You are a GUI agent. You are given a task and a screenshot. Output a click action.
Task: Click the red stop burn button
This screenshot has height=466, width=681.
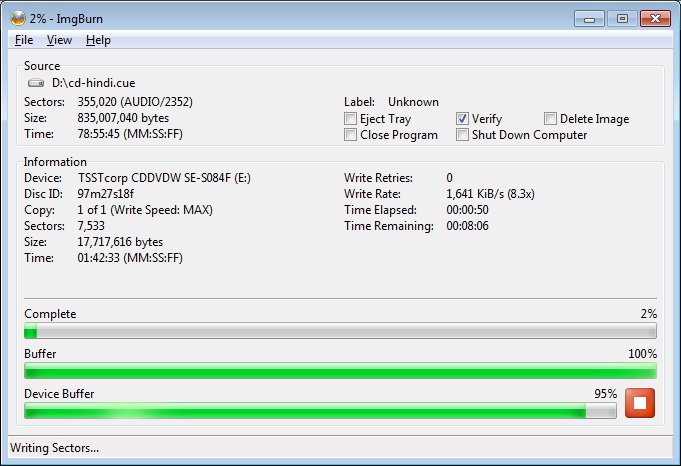(640, 403)
